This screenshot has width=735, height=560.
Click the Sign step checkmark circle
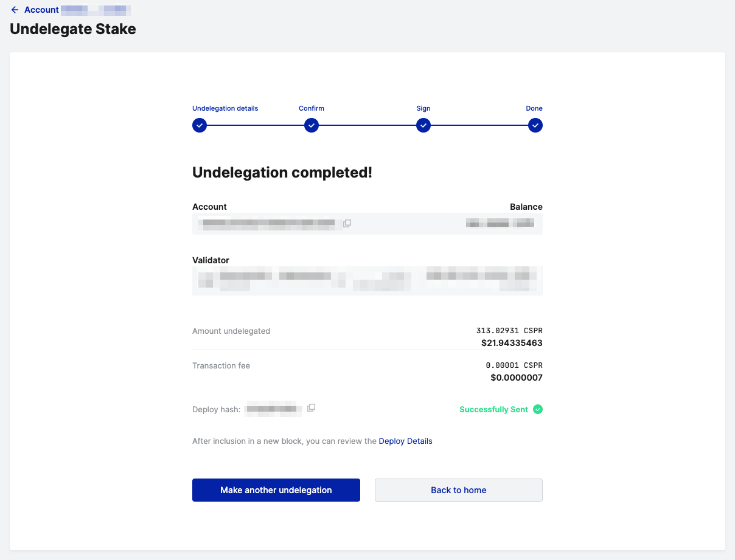(x=423, y=125)
